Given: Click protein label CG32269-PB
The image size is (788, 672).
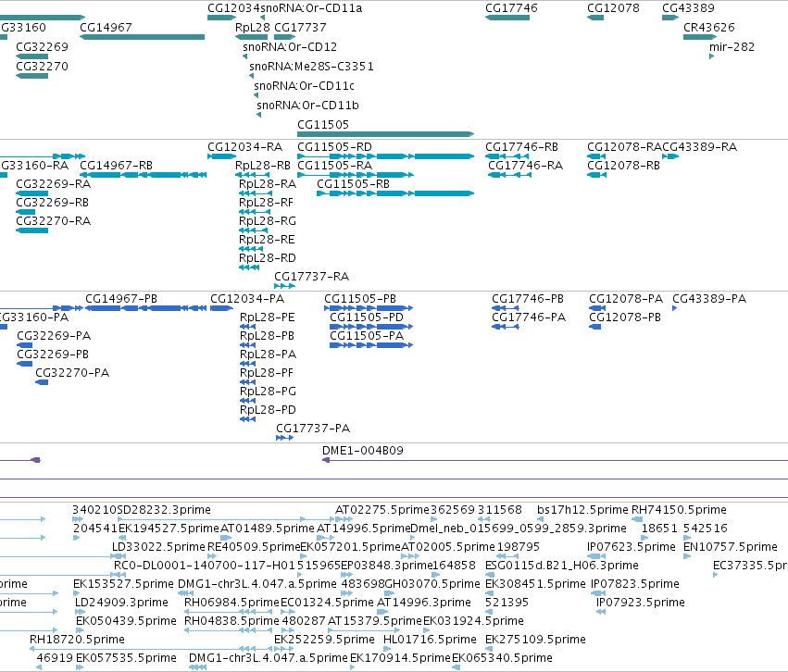Looking at the screenshot, I should (x=53, y=355).
